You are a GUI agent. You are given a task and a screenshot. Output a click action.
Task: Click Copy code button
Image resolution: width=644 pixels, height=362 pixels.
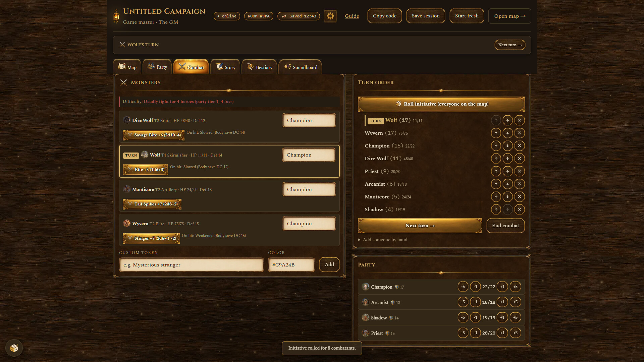pyautogui.click(x=385, y=16)
